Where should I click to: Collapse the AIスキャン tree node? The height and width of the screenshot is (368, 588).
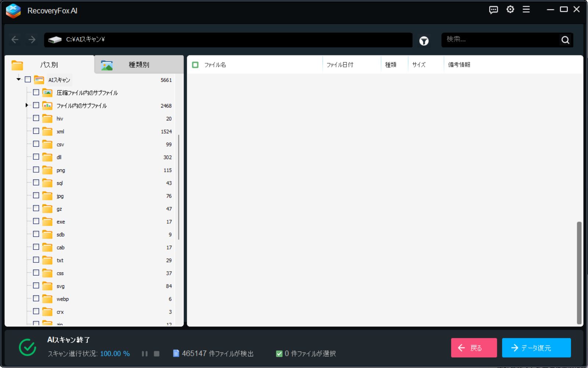pos(19,79)
